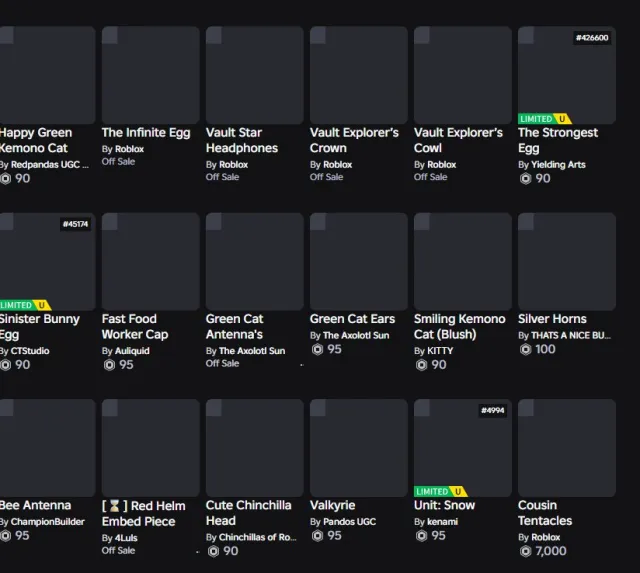Visit creator THATS A NICE BU... under Silver Horns
The height and width of the screenshot is (573, 640).
pyautogui.click(x=571, y=335)
